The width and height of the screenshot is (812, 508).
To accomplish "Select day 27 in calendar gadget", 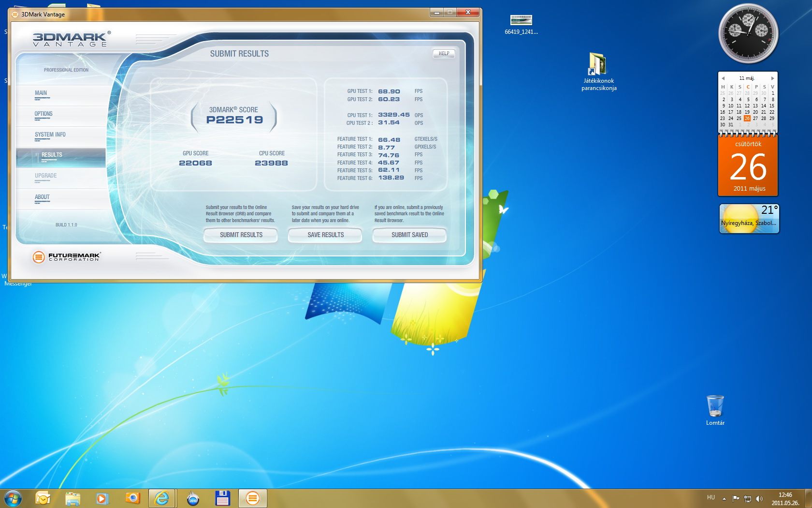I will [x=755, y=119].
